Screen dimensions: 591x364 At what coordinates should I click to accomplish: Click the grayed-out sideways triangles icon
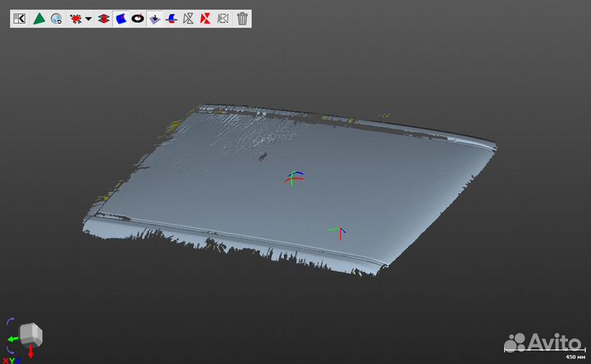pyautogui.click(x=223, y=18)
